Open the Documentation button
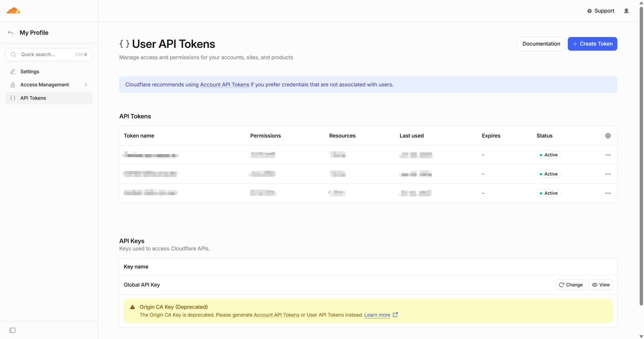The image size is (644, 339). [x=541, y=44]
